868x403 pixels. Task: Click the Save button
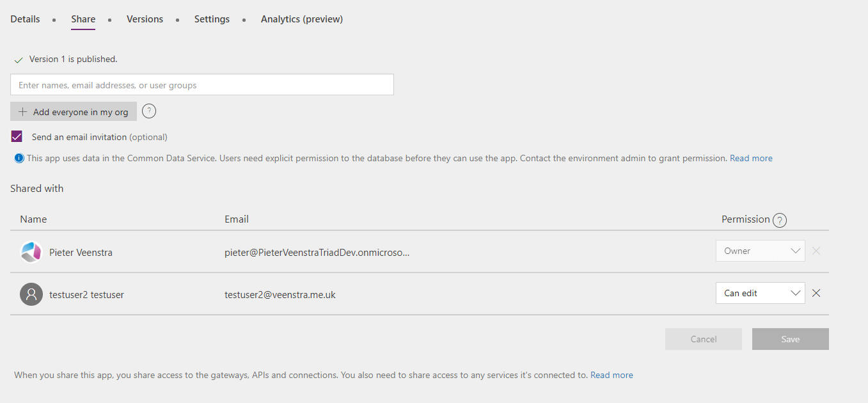coord(791,339)
